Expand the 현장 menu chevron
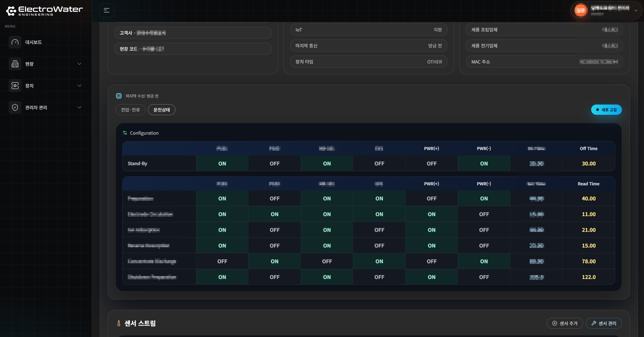Image resolution: width=644 pixels, height=337 pixels. tap(79, 64)
